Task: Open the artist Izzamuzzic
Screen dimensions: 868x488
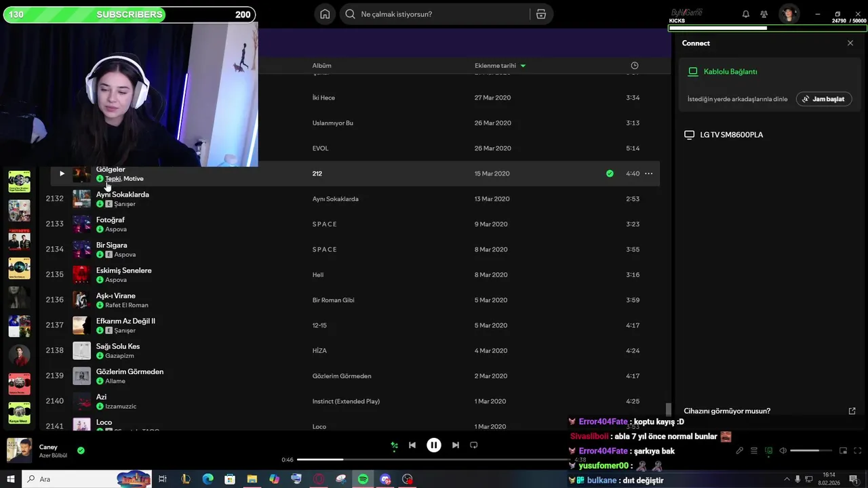Action: tap(121, 407)
